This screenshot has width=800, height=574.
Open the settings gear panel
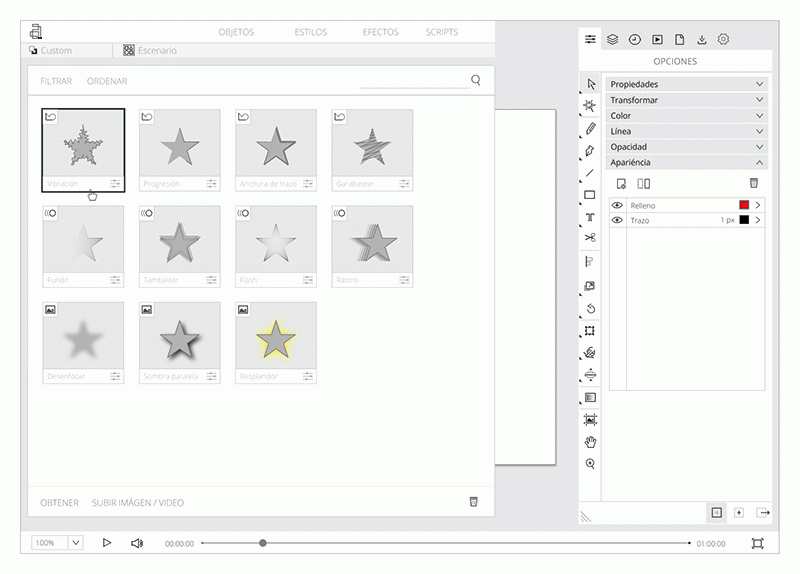(723, 39)
